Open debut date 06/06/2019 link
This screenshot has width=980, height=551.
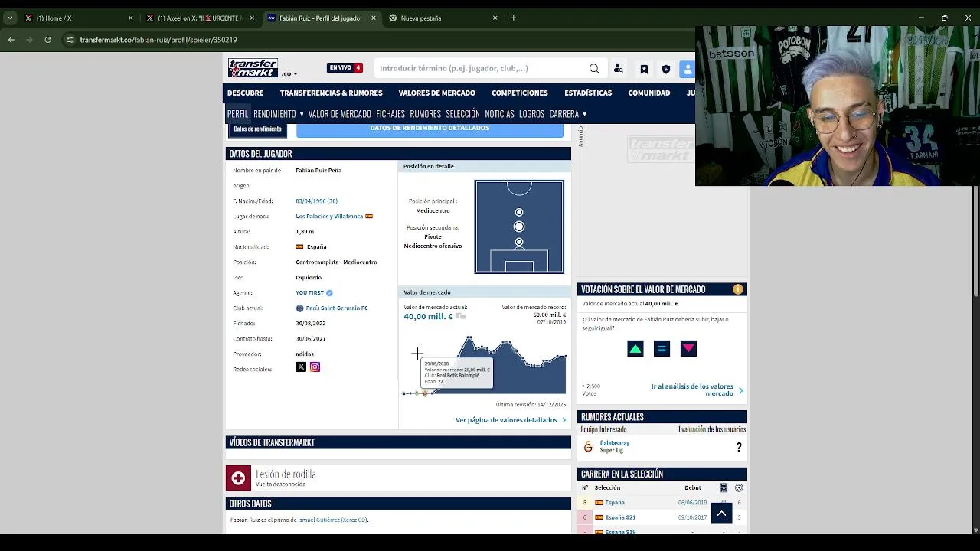tap(692, 503)
